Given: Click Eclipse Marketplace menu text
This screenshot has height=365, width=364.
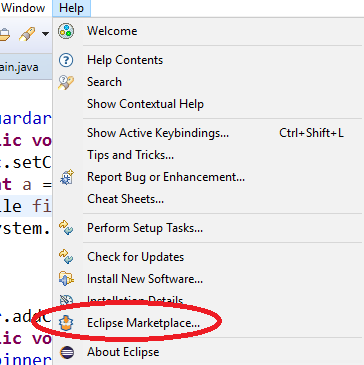Looking at the screenshot, I should pyautogui.click(x=143, y=323).
